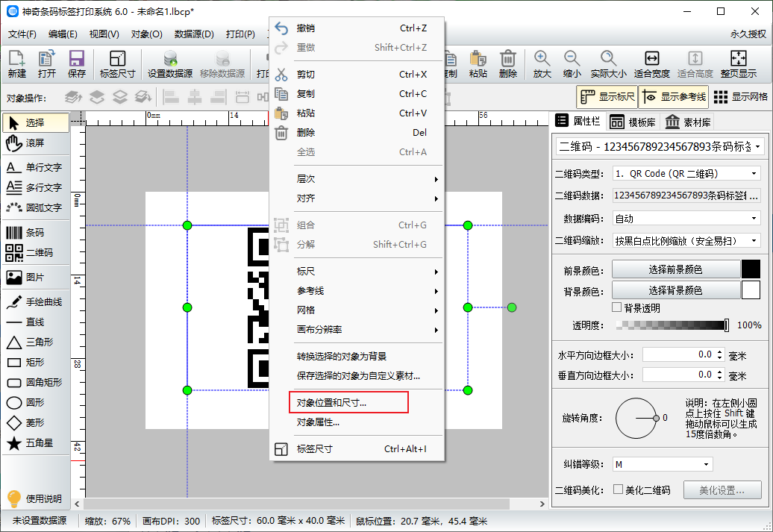Click the white background color swatch
The width and height of the screenshot is (773, 532).
(751, 290)
